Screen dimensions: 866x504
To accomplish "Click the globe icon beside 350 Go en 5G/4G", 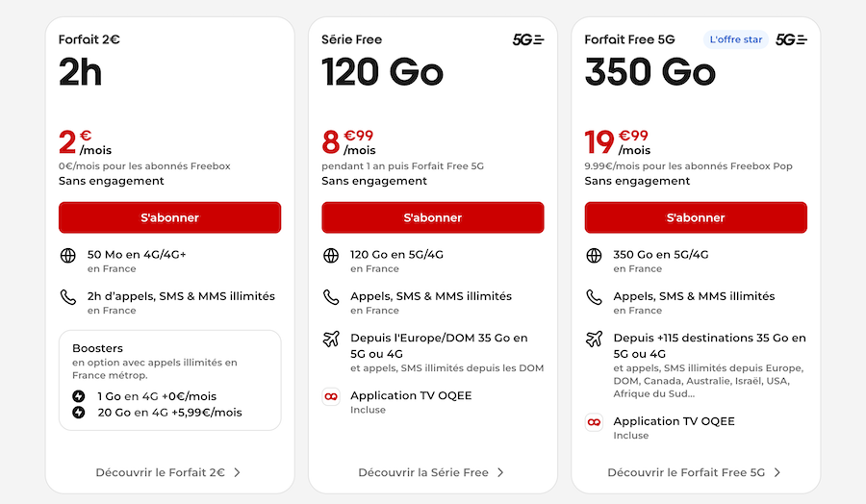I will (594, 256).
